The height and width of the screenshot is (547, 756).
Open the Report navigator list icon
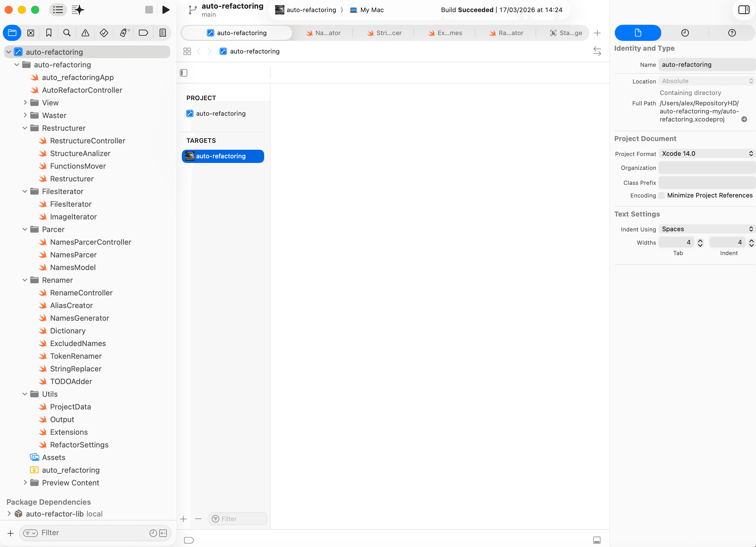(162, 33)
